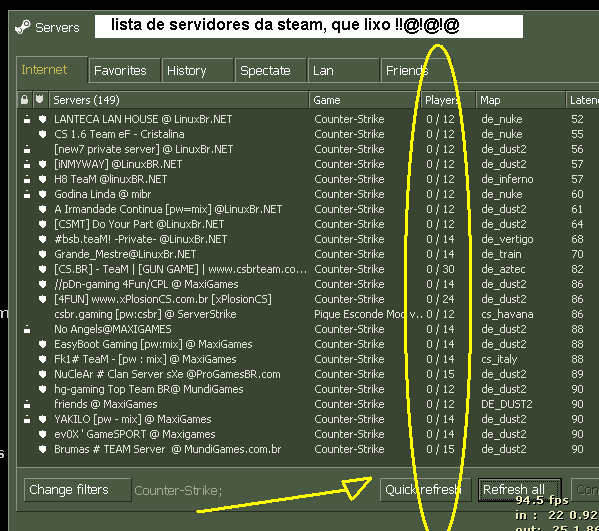Viewport: 599px width, 531px height.
Task: Click shield icon on iNMYWAY row
Action: [42, 164]
